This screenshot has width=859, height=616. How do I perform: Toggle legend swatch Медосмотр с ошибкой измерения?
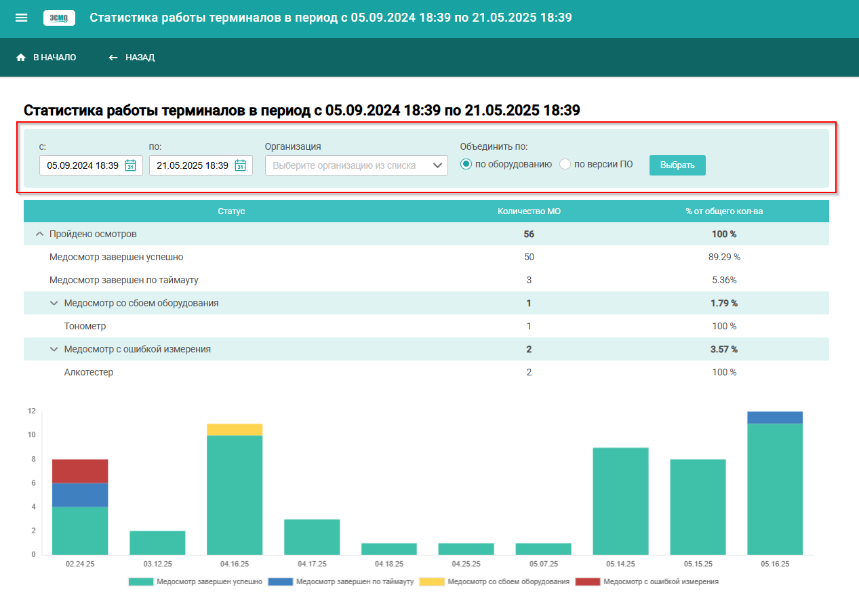pyautogui.click(x=588, y=581)
